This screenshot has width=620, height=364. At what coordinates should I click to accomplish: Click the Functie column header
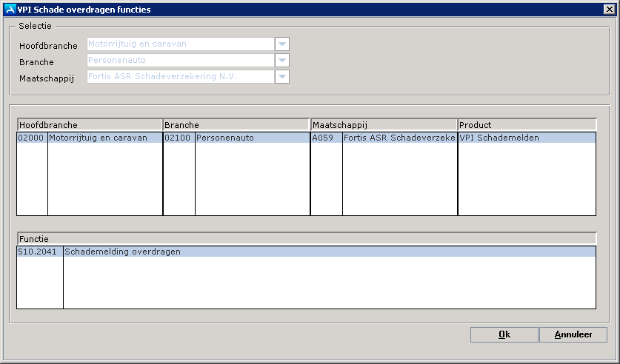pyautogui.click(x=306, y=239)
